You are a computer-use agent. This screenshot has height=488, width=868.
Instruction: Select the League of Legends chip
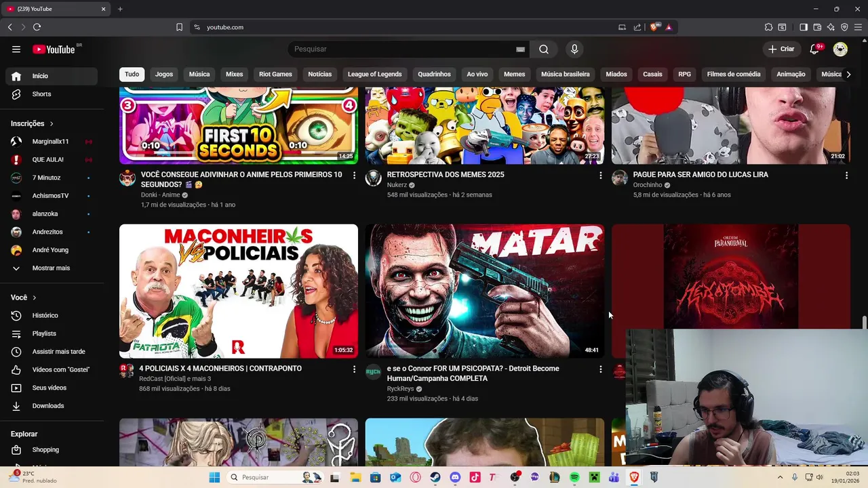click(x=375, y=74)
